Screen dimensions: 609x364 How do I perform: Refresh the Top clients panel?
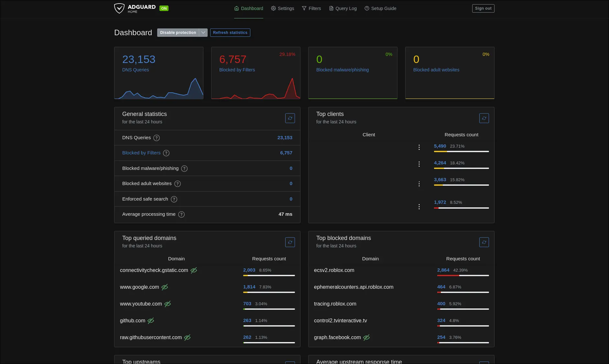click(x=484, y=118)
